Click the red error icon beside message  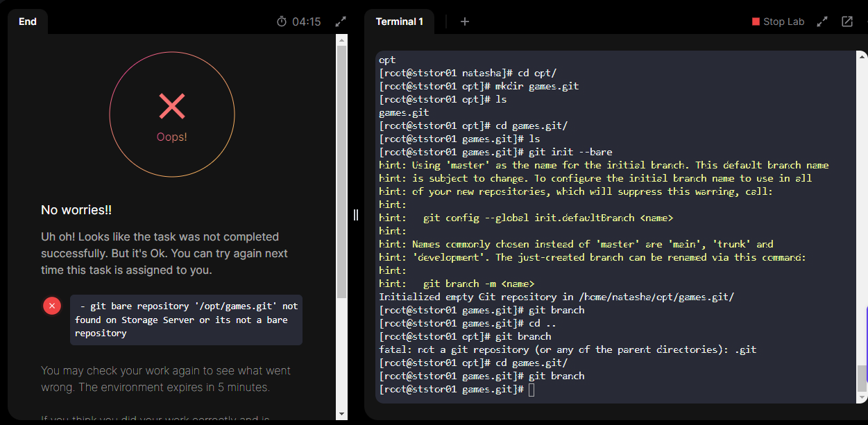coord(52,306)
